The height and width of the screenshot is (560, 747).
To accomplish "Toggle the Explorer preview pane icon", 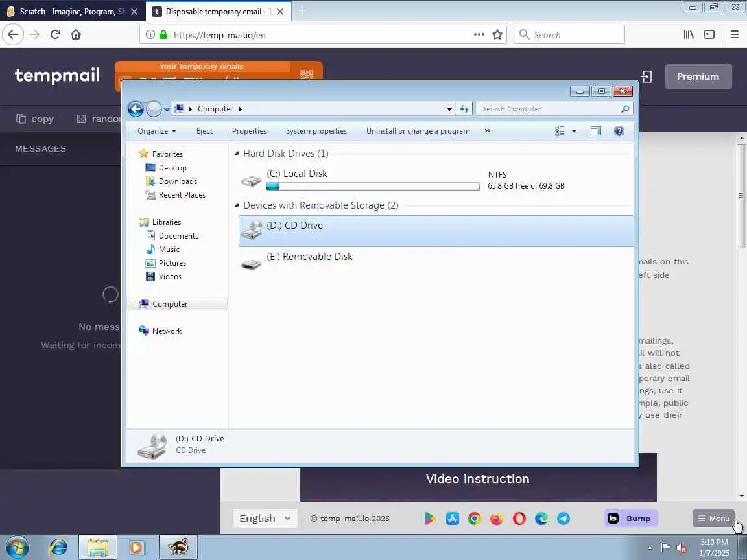I will (x=595, y=131).
